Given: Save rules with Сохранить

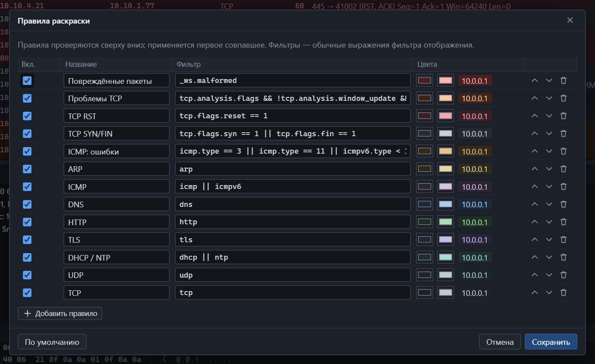Looking at the screenshot, I should (551, 342).
